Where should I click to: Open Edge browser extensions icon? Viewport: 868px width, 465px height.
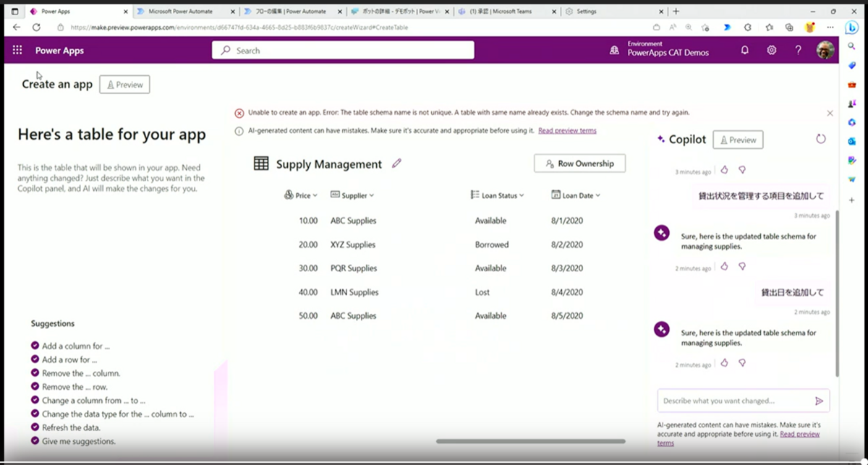(748, 27)
